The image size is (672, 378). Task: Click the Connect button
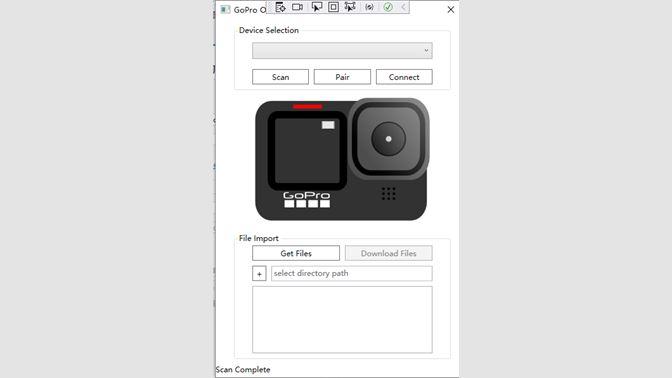pyautogui.click(x=404, y=77)
